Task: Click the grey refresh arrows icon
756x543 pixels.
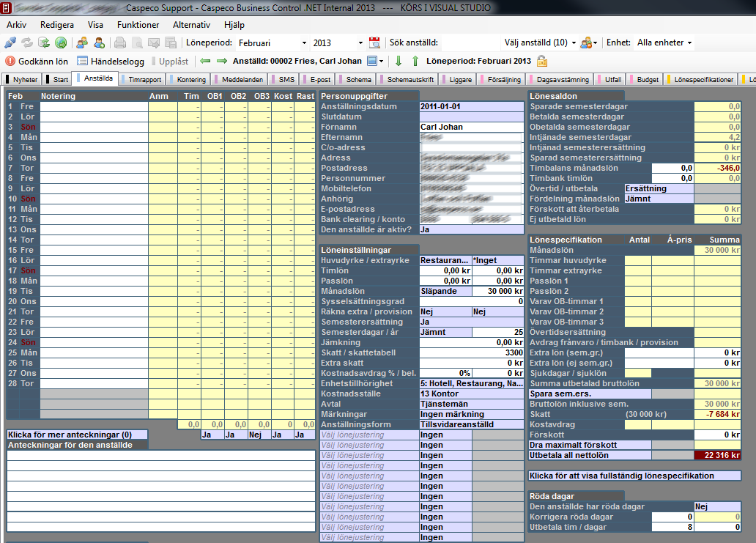Action: (27, 43)
